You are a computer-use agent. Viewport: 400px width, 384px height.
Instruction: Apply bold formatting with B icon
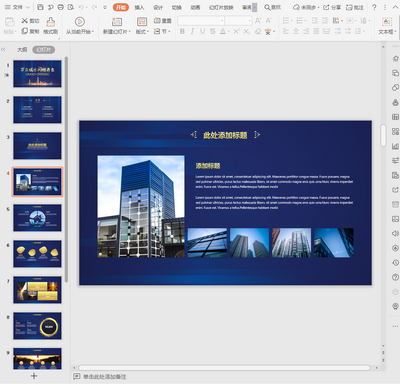point(182,31)
